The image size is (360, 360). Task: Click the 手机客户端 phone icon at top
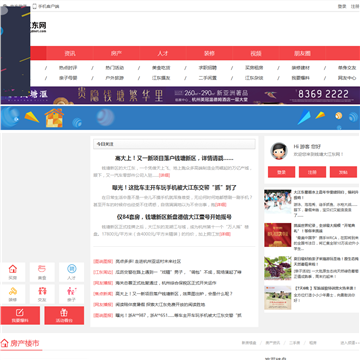tap(35, 6)
